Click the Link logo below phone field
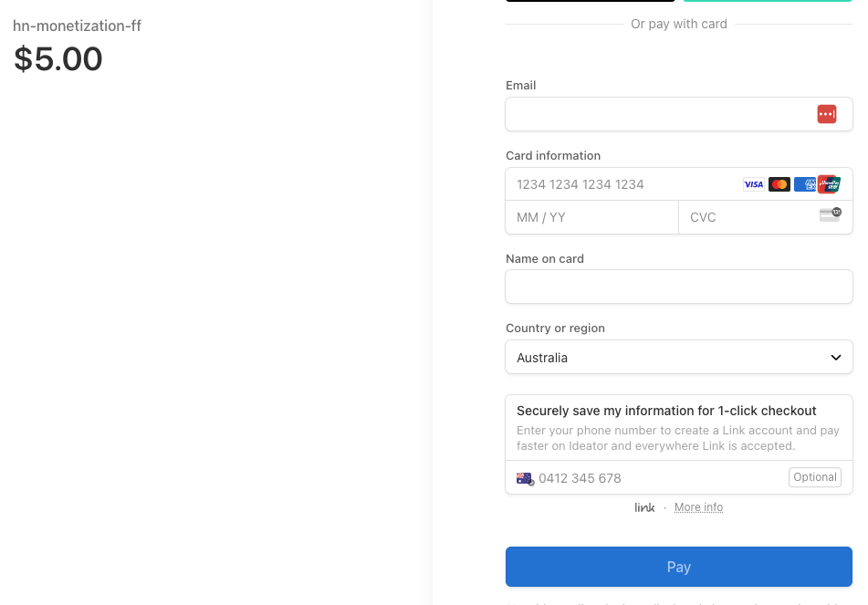Viewport: 868px width, 605px height. (x=644, y=507)
